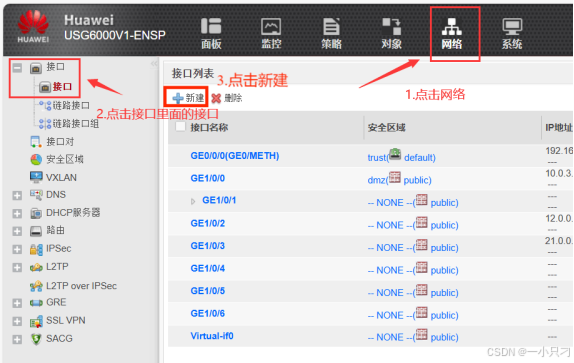Click the L2TP icon in sidebar
The height and width of the screenshot is (363, 574).
pyautogui.click(x=36, y=267)
